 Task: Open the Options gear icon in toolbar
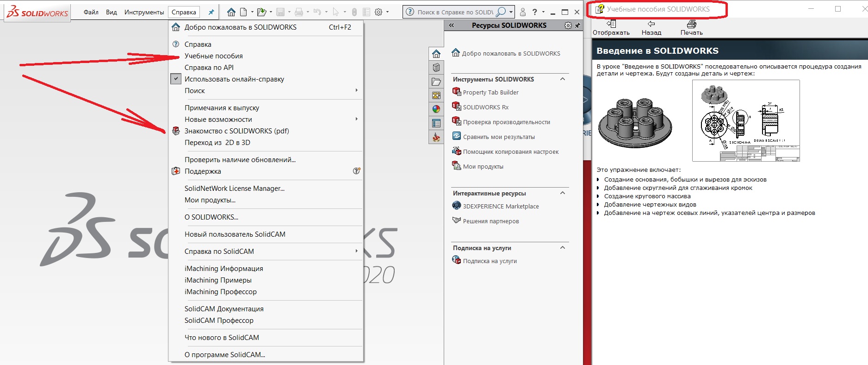378,12
